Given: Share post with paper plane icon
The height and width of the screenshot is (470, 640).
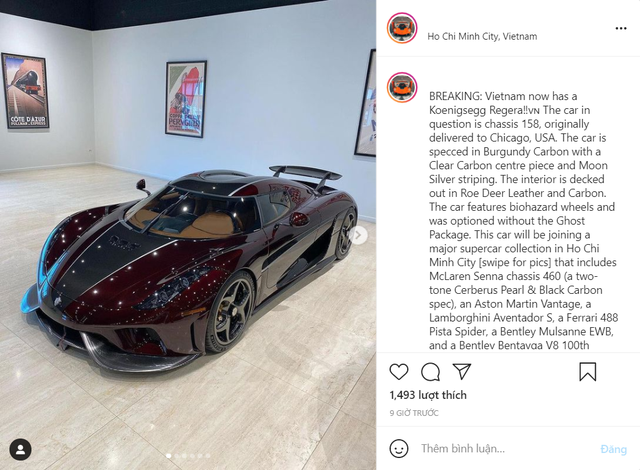Looking at the screenshot, I should [462, 371].
